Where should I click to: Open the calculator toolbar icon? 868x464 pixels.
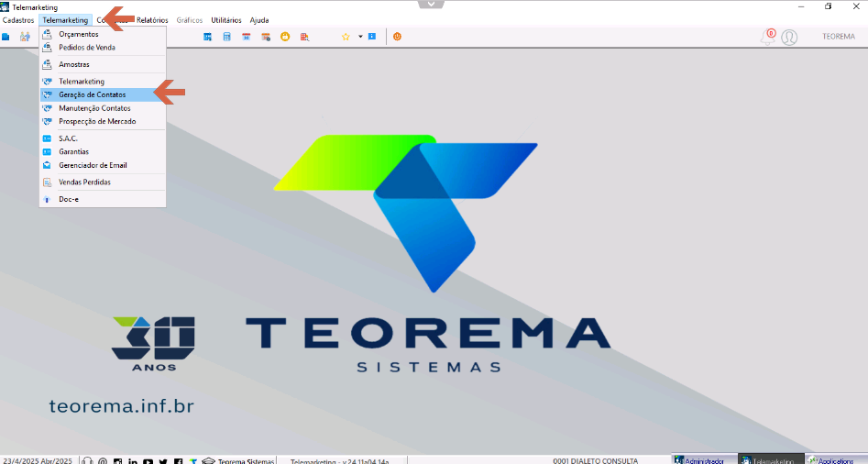click(x=227, y=37)
